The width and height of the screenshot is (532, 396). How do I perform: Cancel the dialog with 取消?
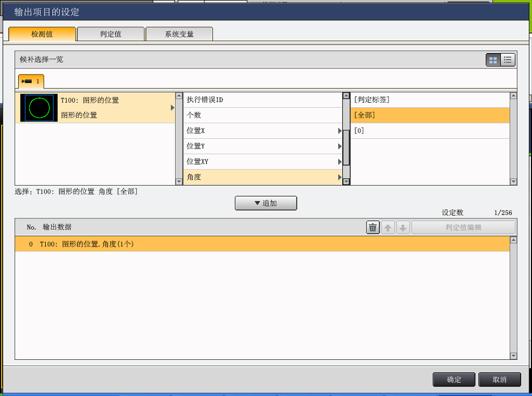click(x=499, y=380)
